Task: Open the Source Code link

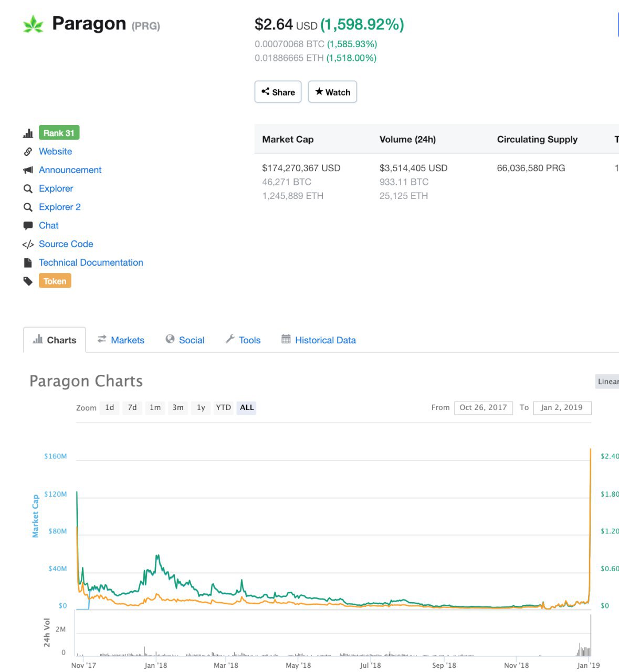Action: 66,244
